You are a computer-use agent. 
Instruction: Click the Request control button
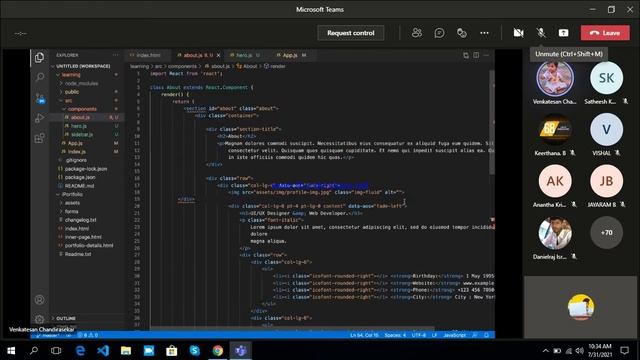[351, 33]
